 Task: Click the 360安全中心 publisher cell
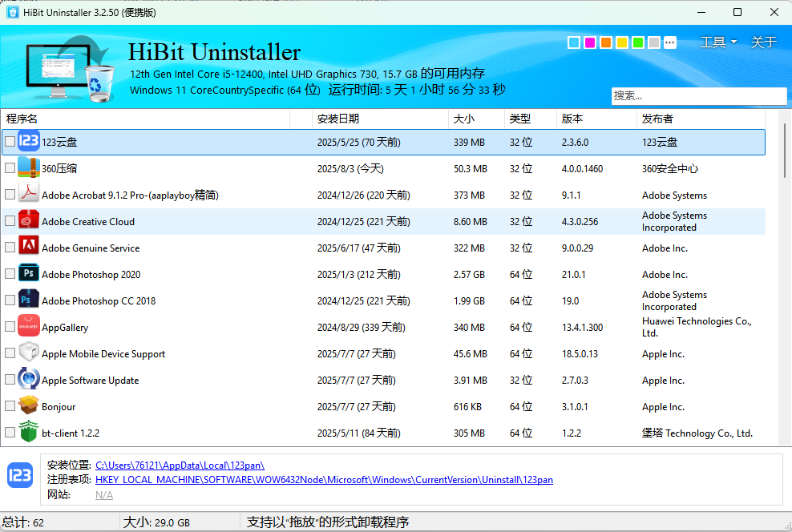(670, 168)
